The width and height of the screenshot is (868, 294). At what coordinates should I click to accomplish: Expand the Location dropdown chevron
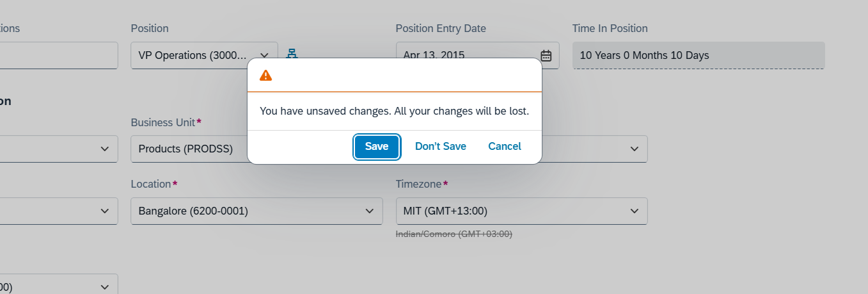pos(369,211)
